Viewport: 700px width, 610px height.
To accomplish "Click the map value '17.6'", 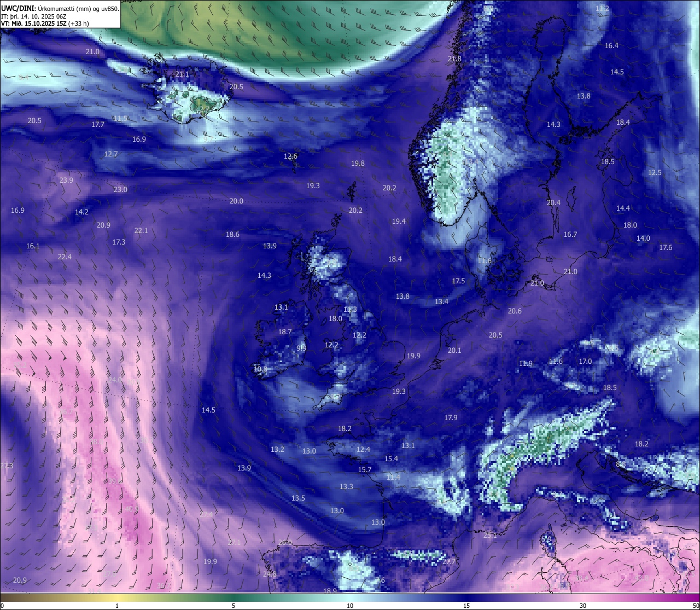I will pos(666,248).
